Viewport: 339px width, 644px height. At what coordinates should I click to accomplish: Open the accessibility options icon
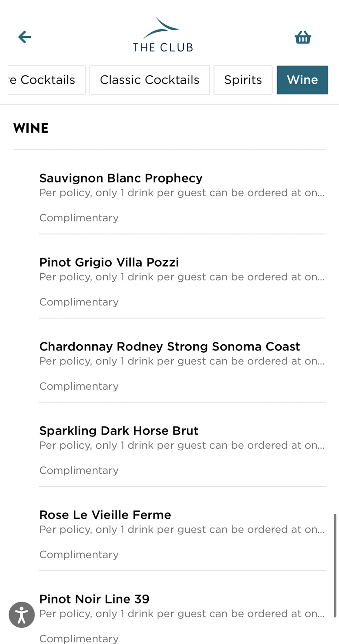pos(22,614)
